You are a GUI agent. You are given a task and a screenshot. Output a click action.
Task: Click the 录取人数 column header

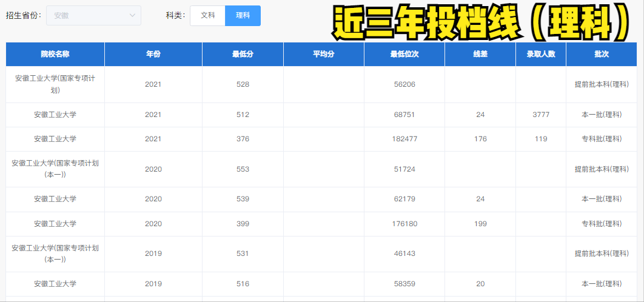point(541,54)
